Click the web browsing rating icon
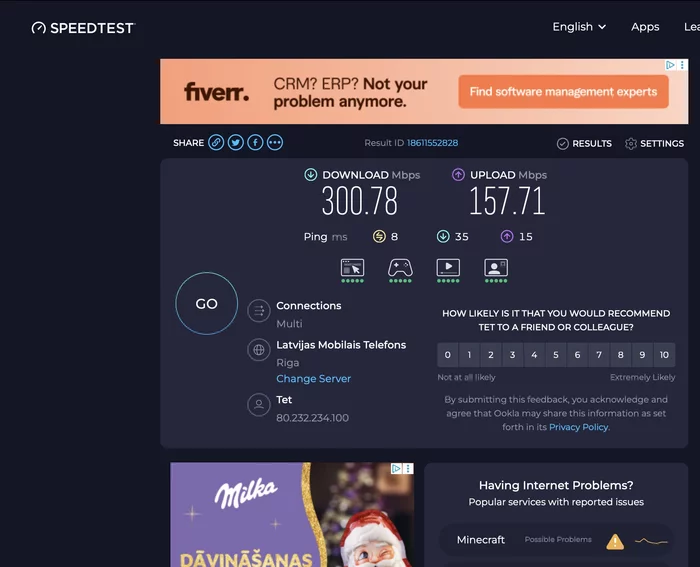700x567 pixels. [353, 270]
